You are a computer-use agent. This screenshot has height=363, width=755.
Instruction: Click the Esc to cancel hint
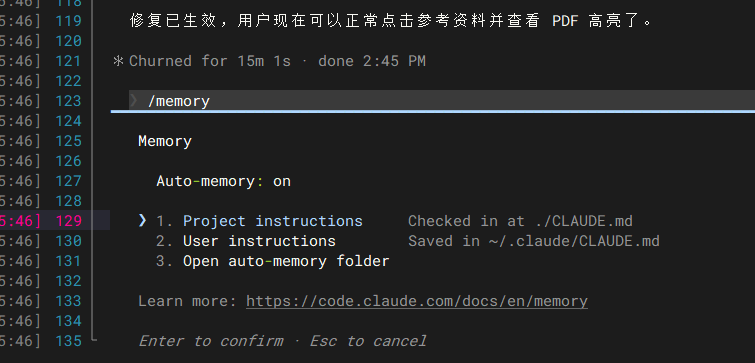pyautogui.click(x=368, y=341)
